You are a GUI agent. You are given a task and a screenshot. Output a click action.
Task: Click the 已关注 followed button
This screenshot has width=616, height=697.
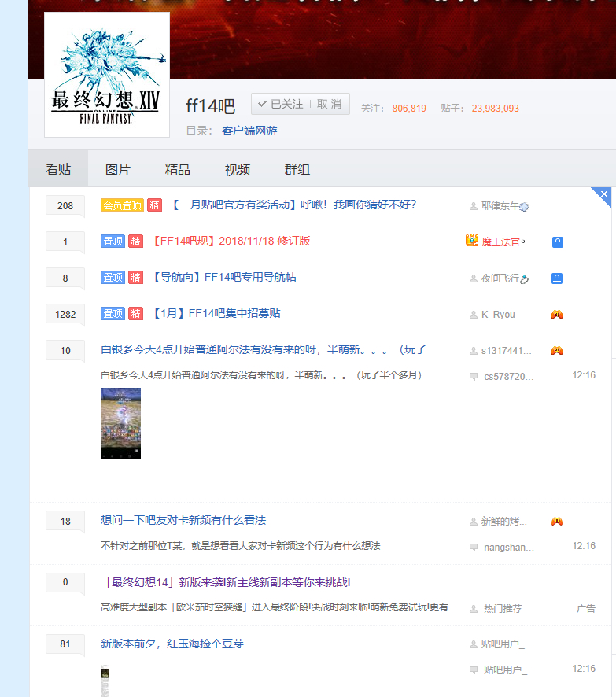[x=281, y=104]
